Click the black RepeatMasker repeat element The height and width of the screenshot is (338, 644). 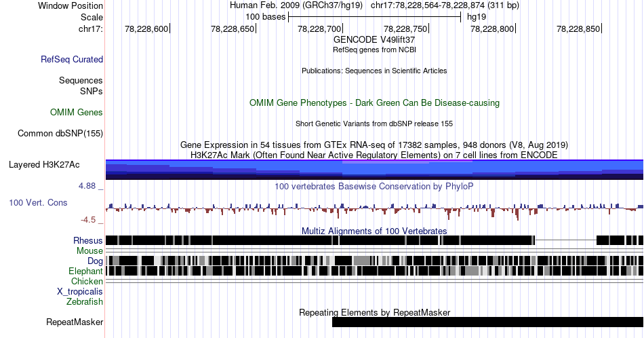point(488,322)
